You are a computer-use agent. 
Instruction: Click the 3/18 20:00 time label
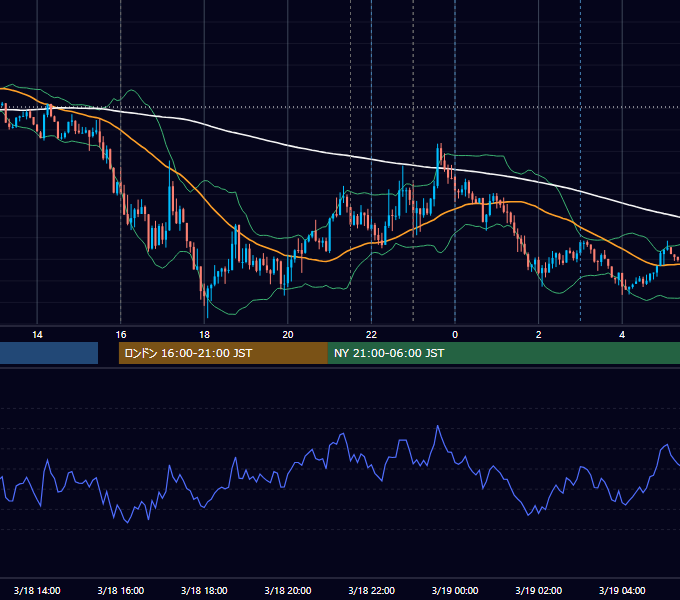pos(288,590)
